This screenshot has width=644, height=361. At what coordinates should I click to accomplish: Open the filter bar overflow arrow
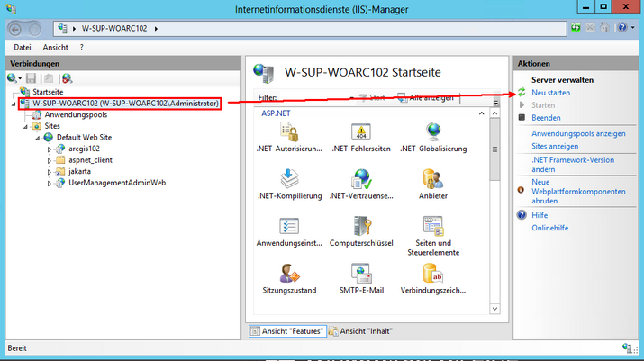tap(496, 103)
